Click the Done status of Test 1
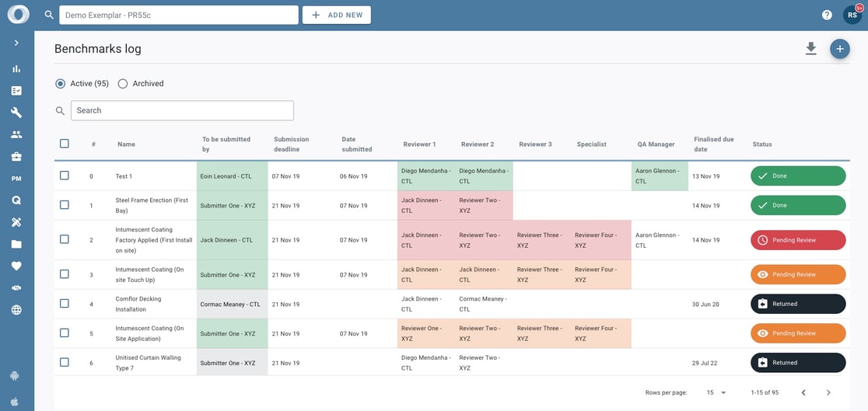868x411 pixels. (798, 176)
